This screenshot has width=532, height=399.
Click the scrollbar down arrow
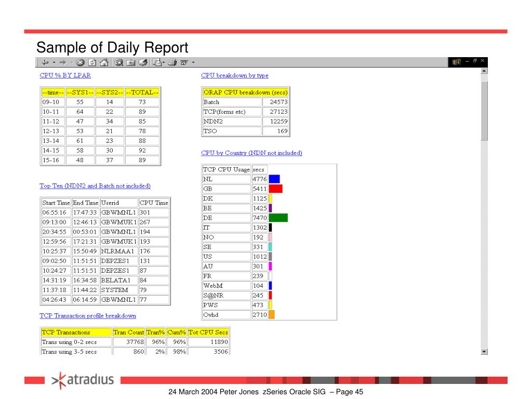coord(484,352)
